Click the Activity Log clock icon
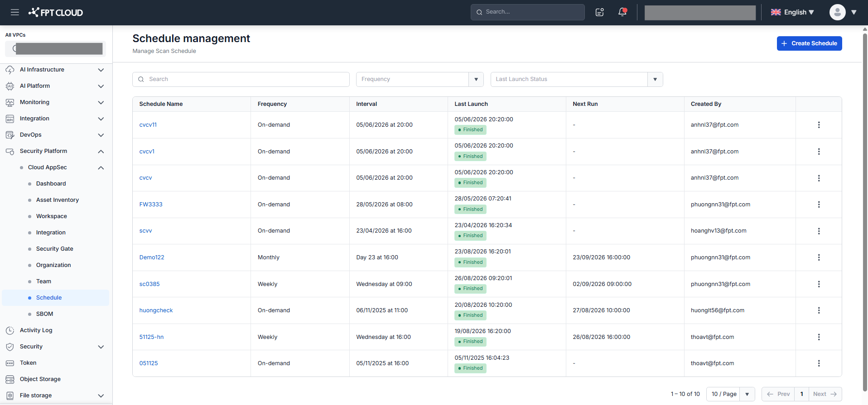Viewport: 868px width, 405px height. pos(10,330)
